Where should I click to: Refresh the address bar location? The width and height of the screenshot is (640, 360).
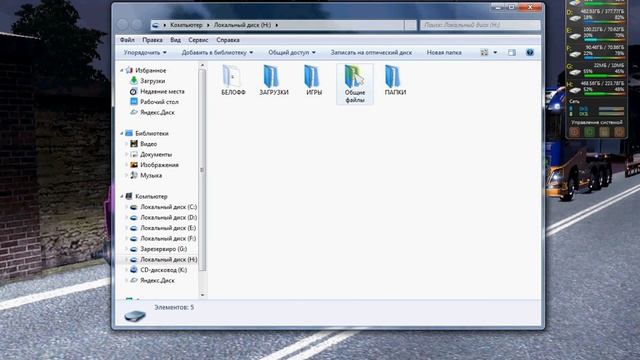(x=410, y=25)
